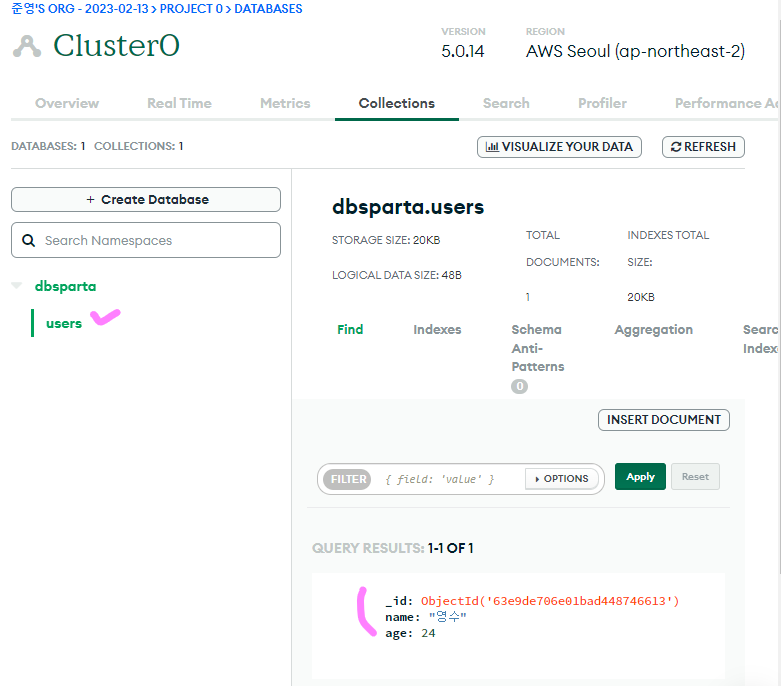Open the Search Indexes tab
The width and height of the screenshot is (781, 686).
point(760,339)
